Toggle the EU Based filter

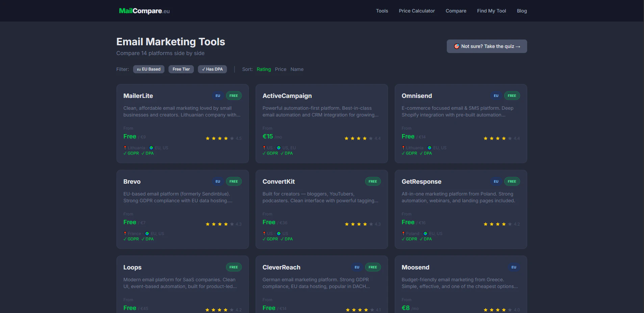149,69
